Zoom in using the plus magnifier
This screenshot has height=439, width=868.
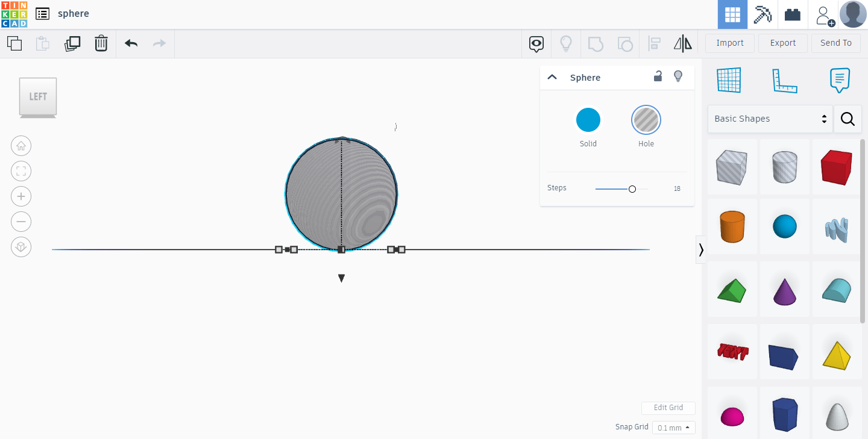pos(21,196)
